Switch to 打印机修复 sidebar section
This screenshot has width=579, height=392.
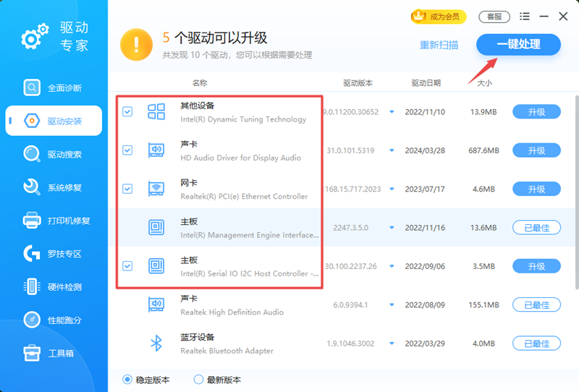point(54,221)
